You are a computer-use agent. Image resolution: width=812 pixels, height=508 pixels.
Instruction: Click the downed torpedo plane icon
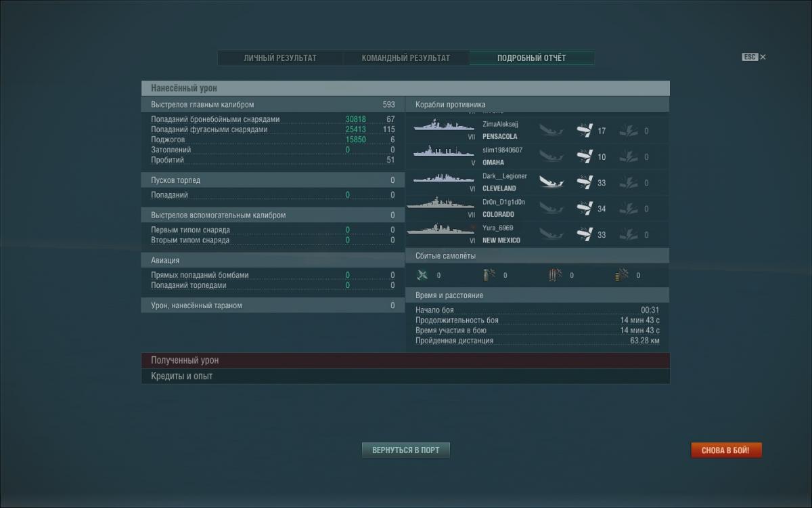click(555, 275)
